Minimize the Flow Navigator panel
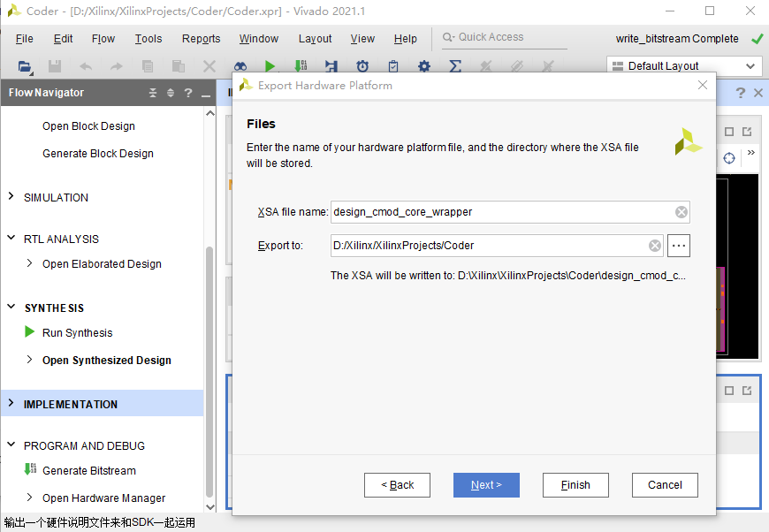The width and height of the screenshot is (769, 532). click(x=206, y=94)
